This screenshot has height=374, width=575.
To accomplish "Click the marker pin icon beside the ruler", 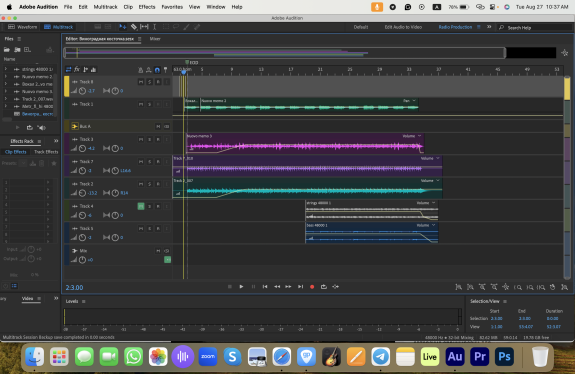I will pyautogui.click(x=165, y=70).
